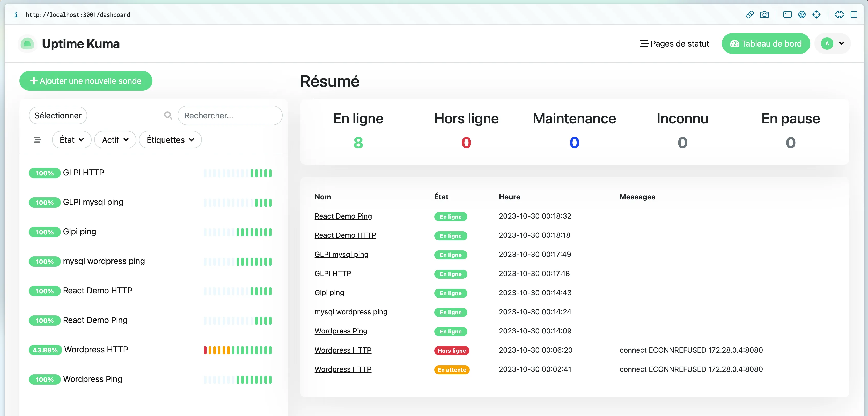Open React Demo Ping link in table
Viewport: 868px width, 416px height.
click(x=343, y=216)
